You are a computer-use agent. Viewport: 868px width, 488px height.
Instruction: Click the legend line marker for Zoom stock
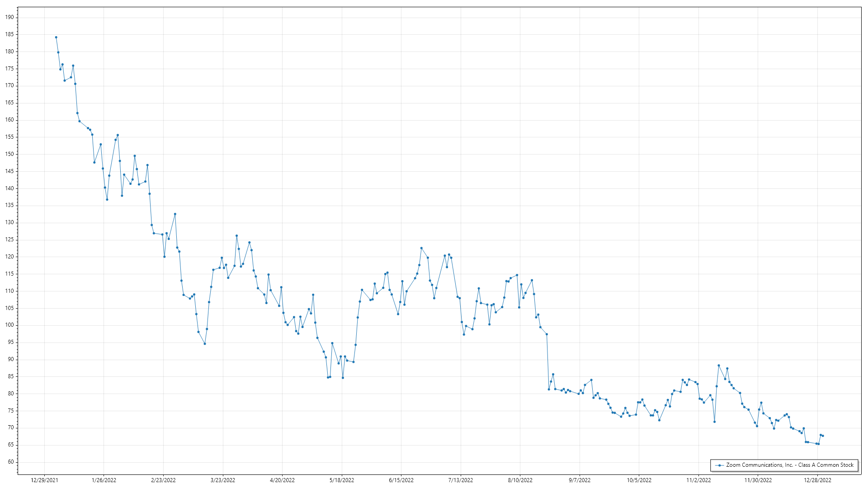point(719,465)
